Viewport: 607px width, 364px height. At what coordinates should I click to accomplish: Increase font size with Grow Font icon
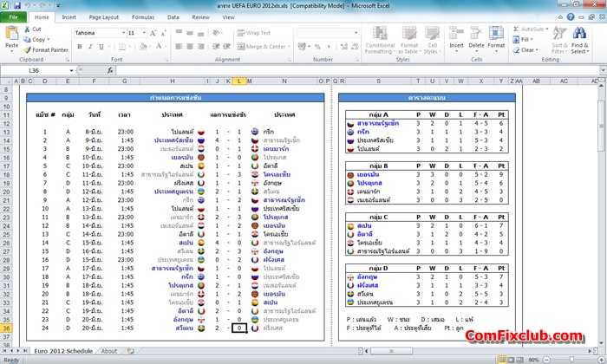[153, 33]
